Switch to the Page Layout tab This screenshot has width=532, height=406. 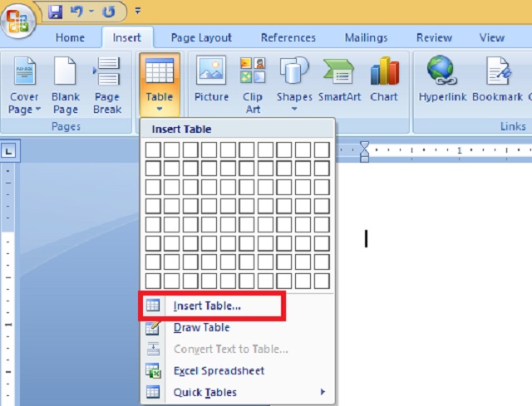click(201, 37)
